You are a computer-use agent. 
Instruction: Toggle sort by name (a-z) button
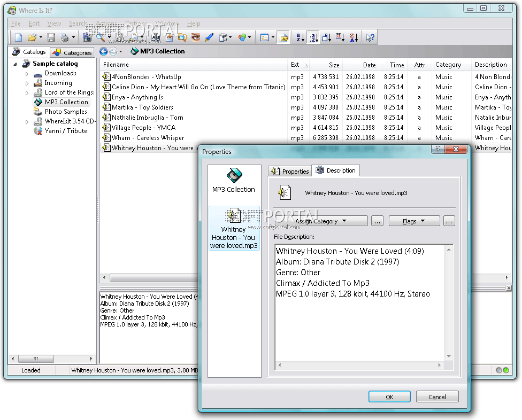point(300,37)
